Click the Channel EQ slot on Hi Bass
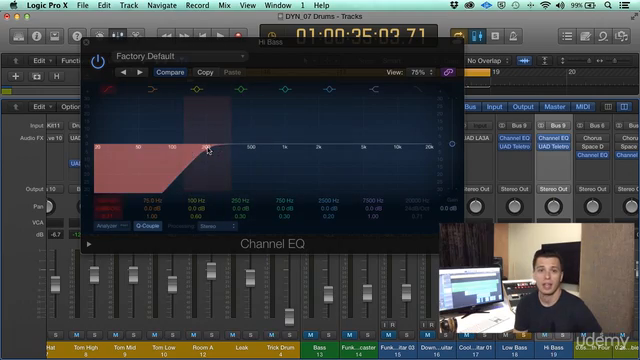 pyautogui.click(x=553, y=138)
